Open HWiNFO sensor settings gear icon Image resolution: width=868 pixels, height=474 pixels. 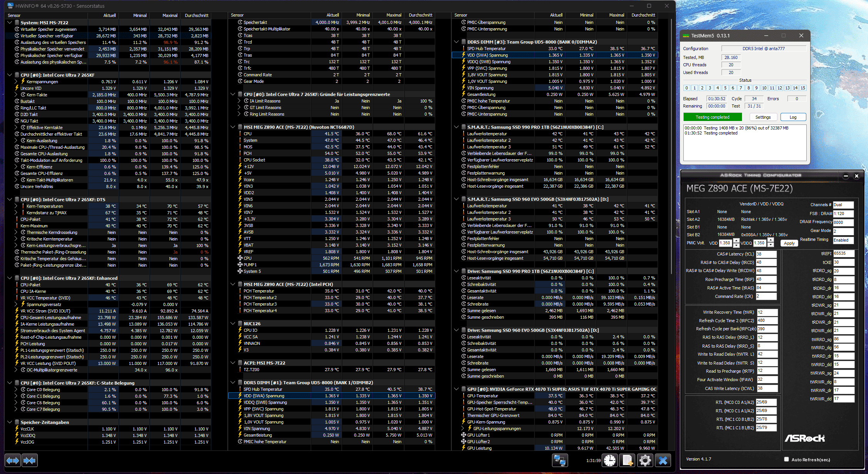[645, 460]
